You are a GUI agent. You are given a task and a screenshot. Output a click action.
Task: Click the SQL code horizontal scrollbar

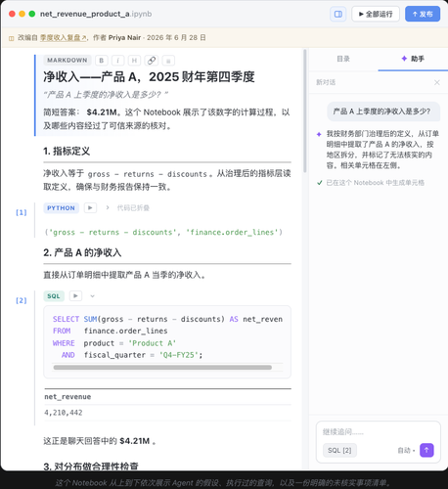(162, 368)
